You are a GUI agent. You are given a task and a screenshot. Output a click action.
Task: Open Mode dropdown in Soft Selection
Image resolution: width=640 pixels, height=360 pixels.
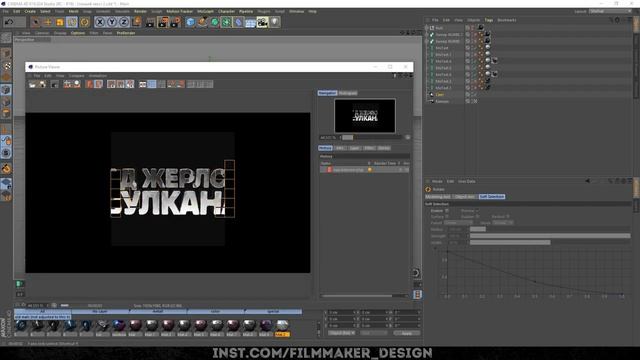503,223
